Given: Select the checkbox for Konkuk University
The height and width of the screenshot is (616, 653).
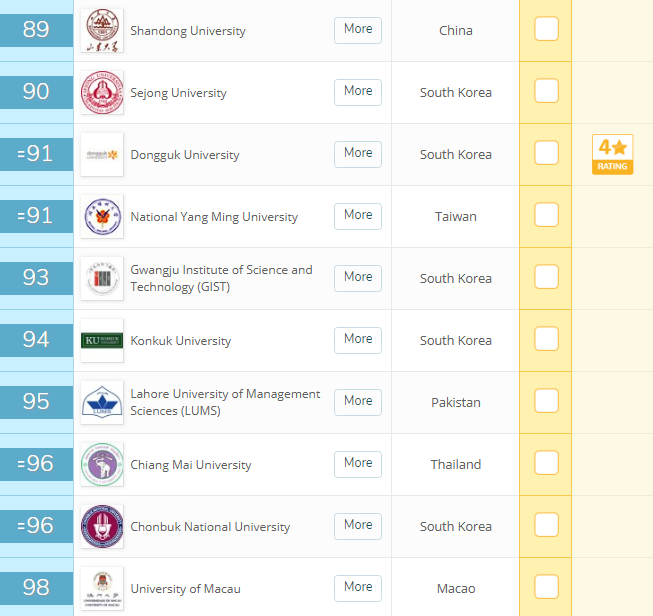Looking at the screenshot, I should point(546,340).
